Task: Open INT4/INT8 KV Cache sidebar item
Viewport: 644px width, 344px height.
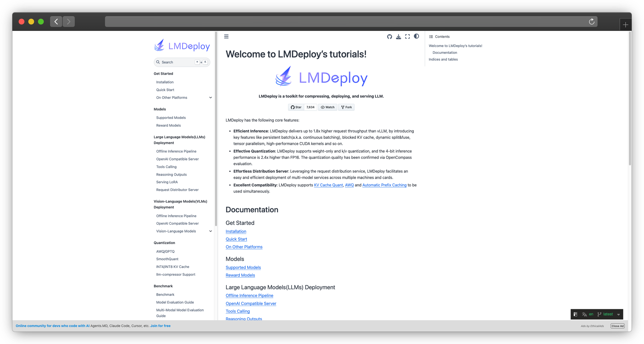Action: click(x=173, y=267)
